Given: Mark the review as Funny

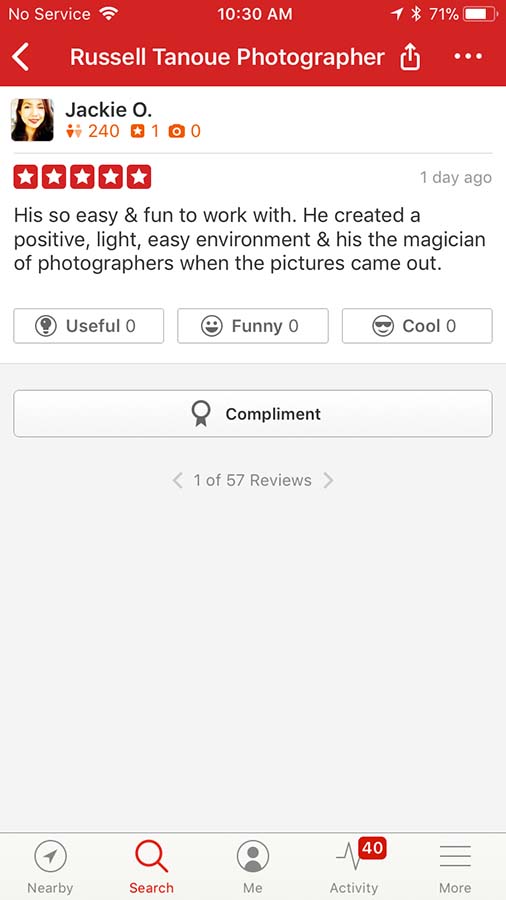Looking at the screenshot, I should tap(253, 326).
